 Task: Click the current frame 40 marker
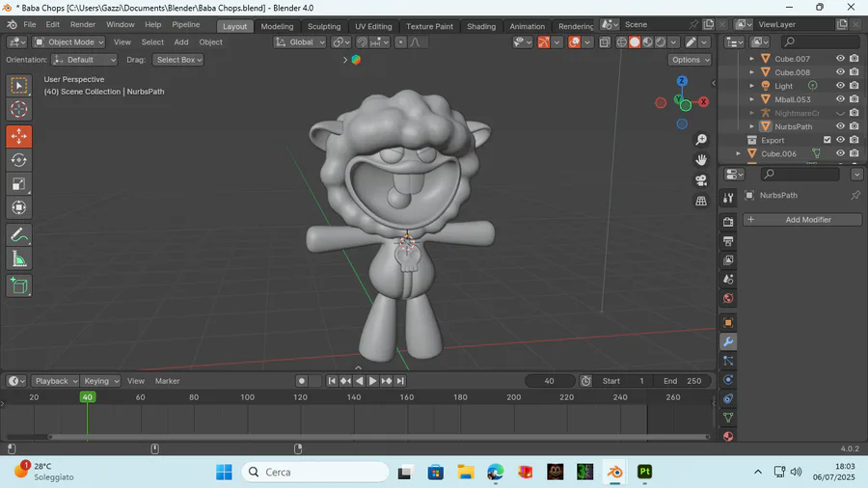[x=88, y=396]
